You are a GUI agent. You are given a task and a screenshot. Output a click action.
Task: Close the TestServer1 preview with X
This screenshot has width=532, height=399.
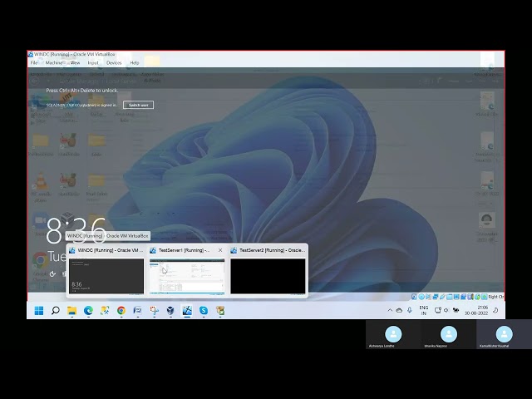pyautogui.click(x=220, y=250)
